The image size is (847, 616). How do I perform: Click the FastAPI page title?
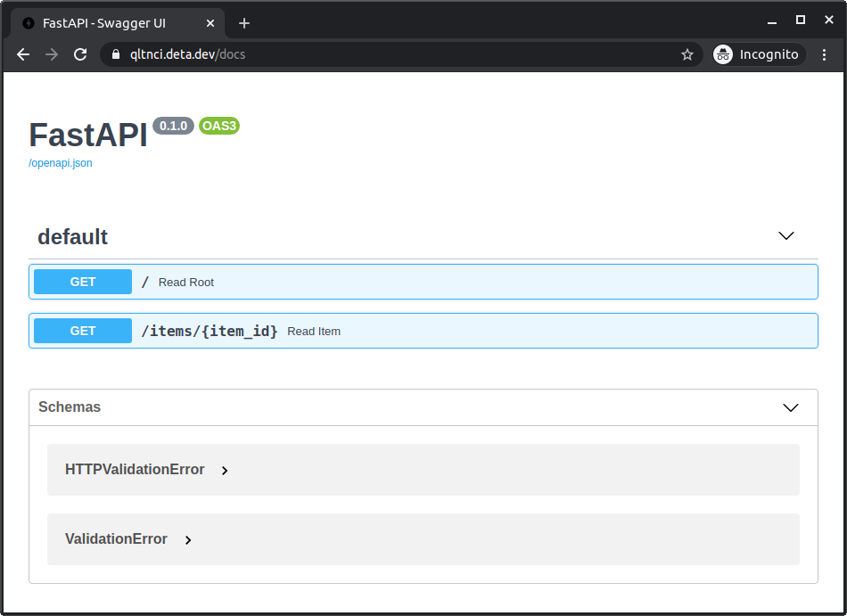(88, 135)
